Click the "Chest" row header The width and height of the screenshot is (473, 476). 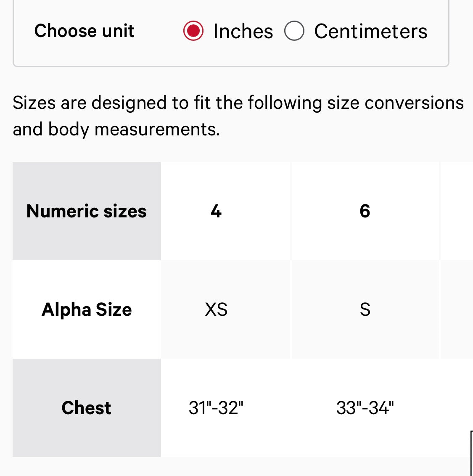[x=87, y=408]
